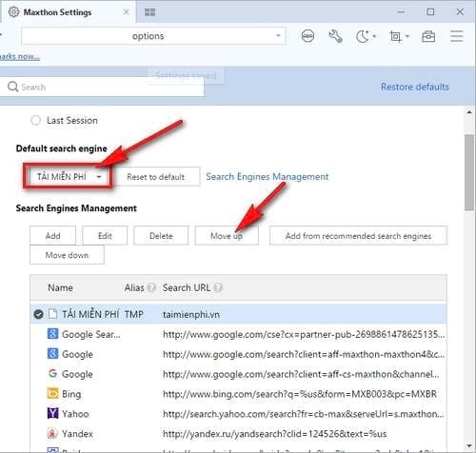This screenshot has width=476, height=453.
Task: Click the page icon on the TẢI MIỄN PHÍ row
Action: 52,314
